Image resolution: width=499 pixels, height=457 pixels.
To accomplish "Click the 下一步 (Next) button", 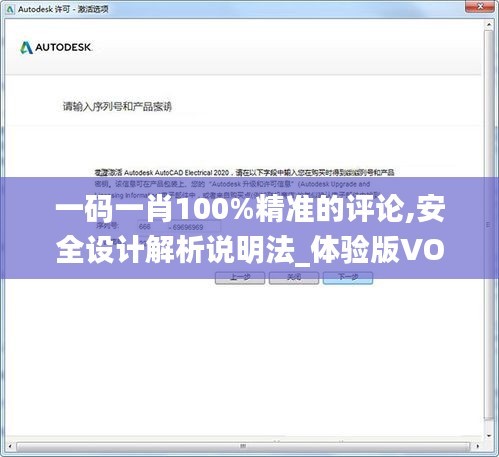I will coord(348,277).
